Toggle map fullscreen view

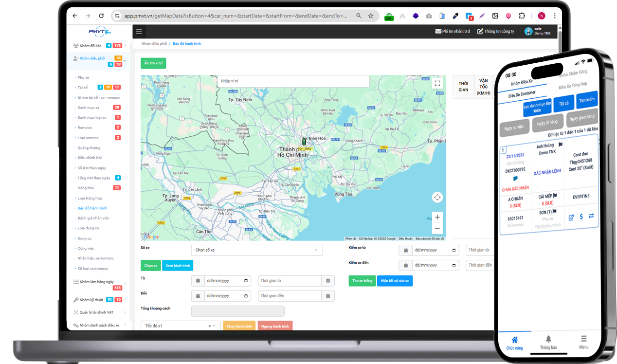pyautogui.click(x=437, y=83)
